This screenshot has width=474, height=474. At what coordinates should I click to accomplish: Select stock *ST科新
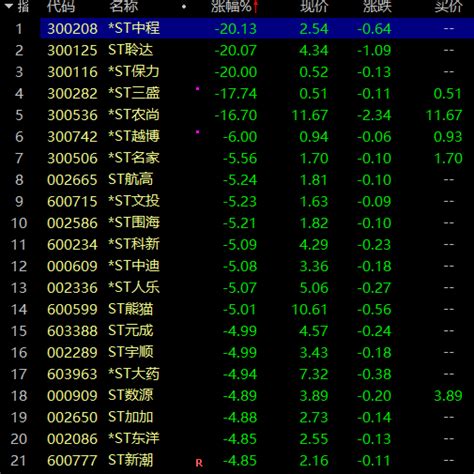(134, 244)
